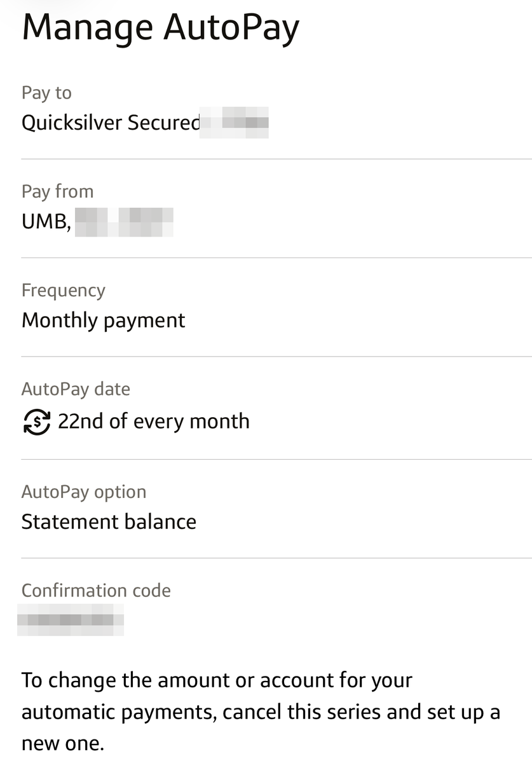
Task: Select the Manage AutoPay heading
Action: pos(161,28)
